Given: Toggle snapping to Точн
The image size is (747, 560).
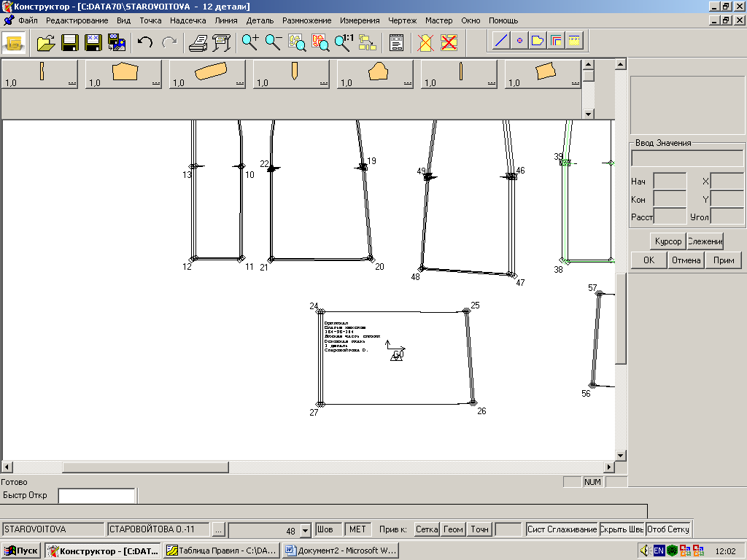Looking at the screenshot, I should [x=479, y=529].
